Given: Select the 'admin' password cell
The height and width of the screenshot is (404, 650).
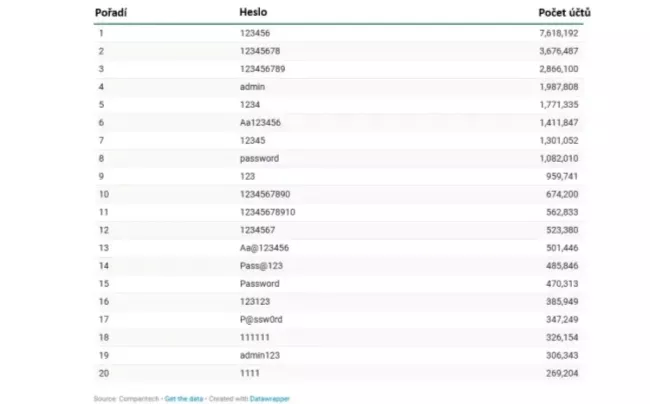Looking at the screenshot, I should (252, 86).
